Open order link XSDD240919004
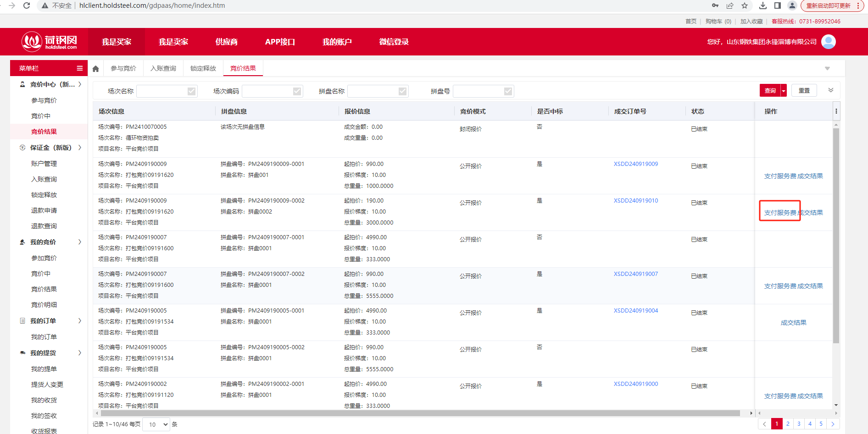This screenshot has width=868, height=434. 636,311
